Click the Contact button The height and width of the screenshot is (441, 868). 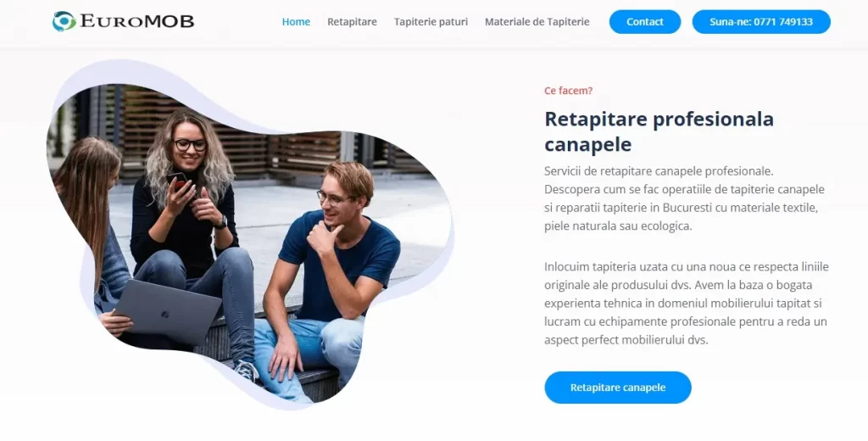pos(645,21)
